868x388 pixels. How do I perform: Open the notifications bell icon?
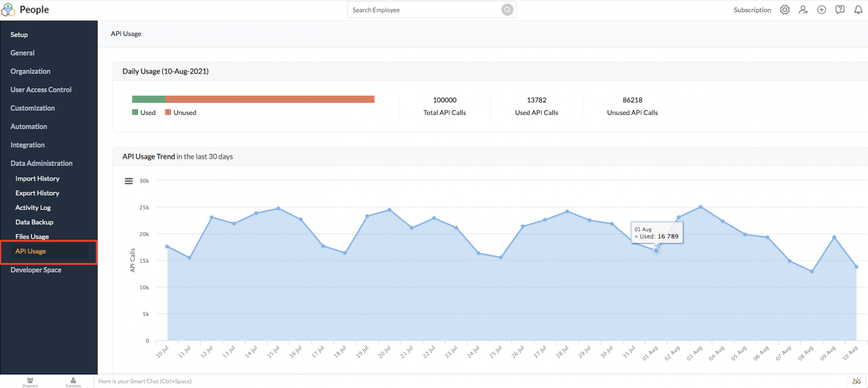pos(858,10)
